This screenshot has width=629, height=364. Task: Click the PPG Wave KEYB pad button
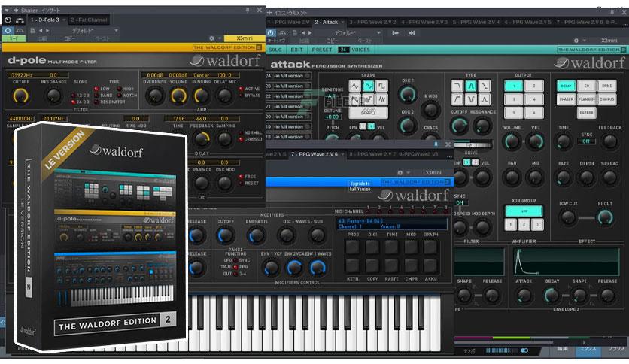click(x=353, y=265)
